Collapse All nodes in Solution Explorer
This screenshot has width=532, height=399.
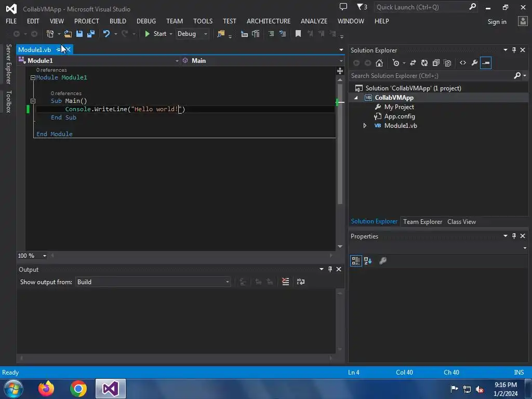(x=436, y=63)
